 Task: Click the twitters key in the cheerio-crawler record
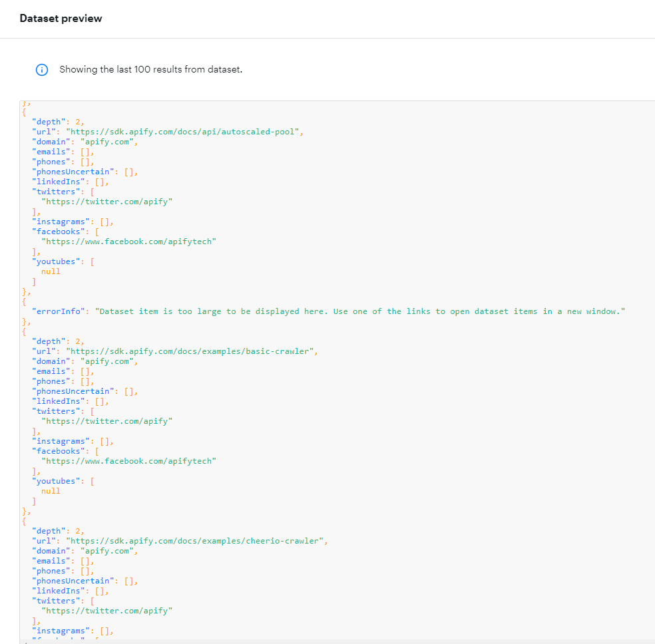point(56,601)
